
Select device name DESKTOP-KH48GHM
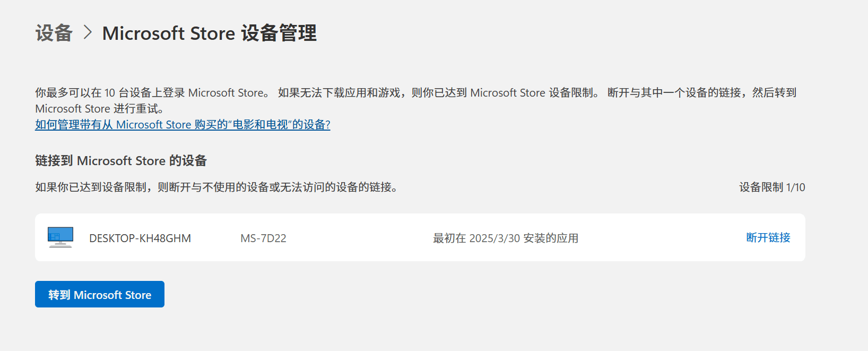[x=140, y=238]
